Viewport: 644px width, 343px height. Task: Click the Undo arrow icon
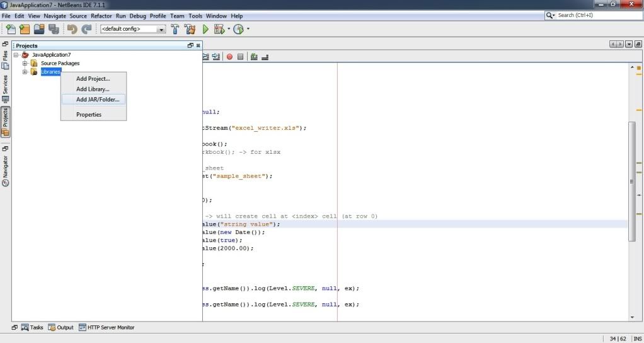(72, 29)
